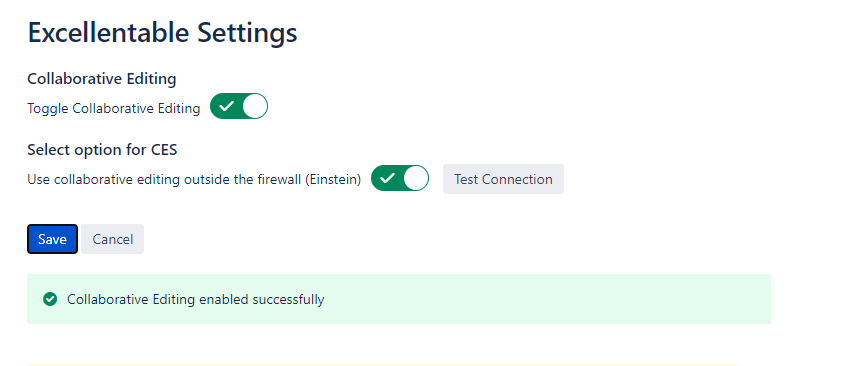This screenshot has width=843, height=366.
Task: Click the Collaborative Editing section heading
Action: pos(102,78)
